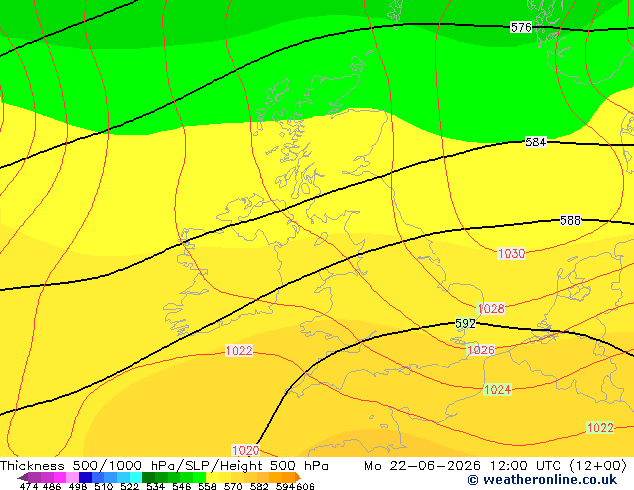Select the bright yellow legend swatch above 558
The image size is (634, 490).
click(212, 477)
